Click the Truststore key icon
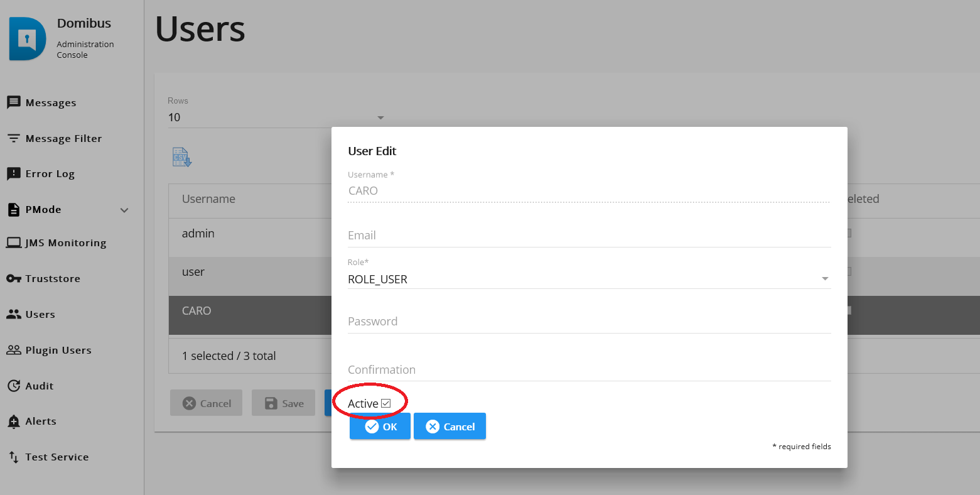Image resolution: width=980 pixels, height=495 pixels. pyautogui.click(x=13, y=278)
